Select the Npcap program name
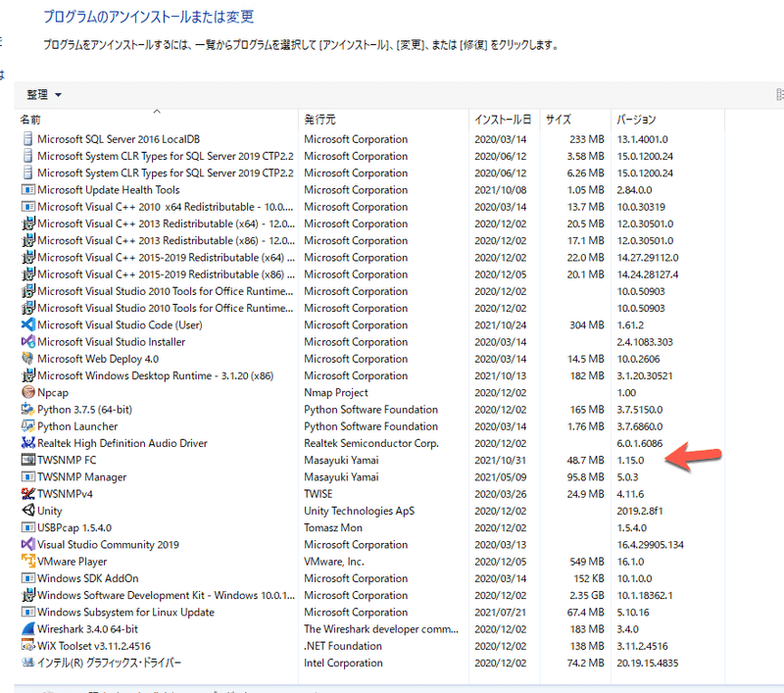 coord(53,393)
